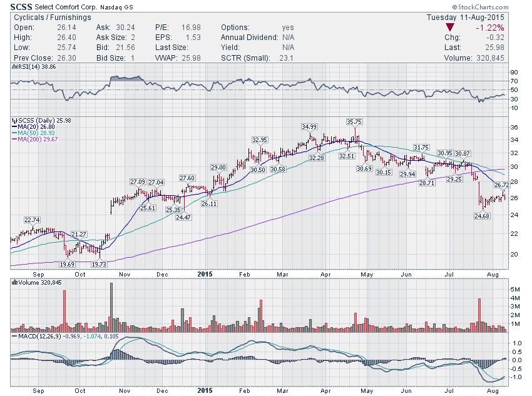Click the EPS value 1.53

tap(193, 38)
